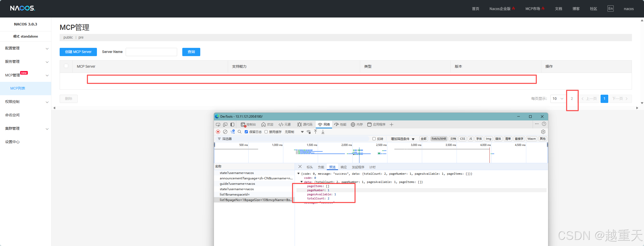Collapse the data node in the preview tree

[302, 182]
